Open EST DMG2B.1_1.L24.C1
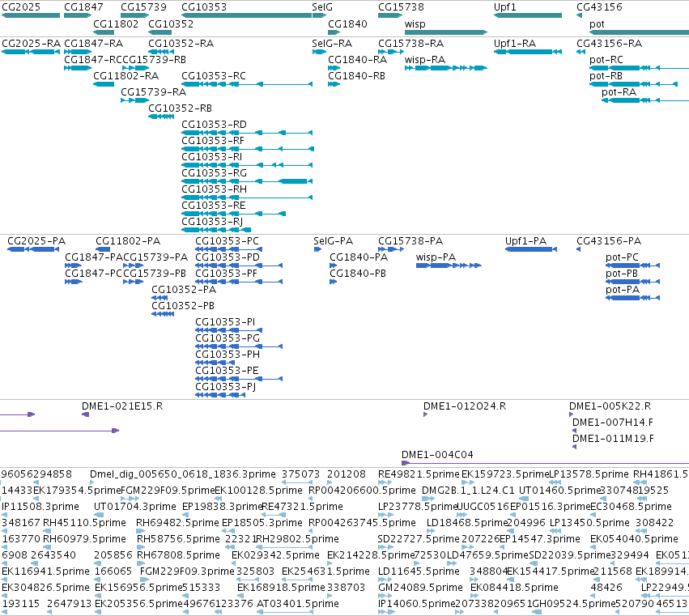Screen dimensions: 689x616 click(x=468, y=491)
